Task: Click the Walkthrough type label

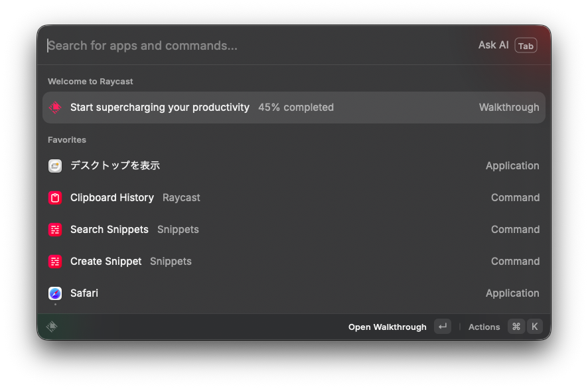Action: click(509, 108)
